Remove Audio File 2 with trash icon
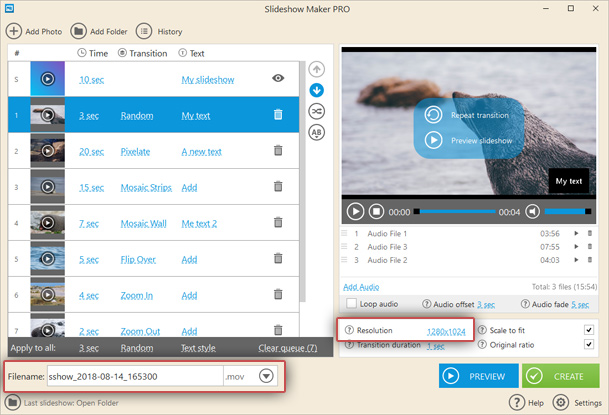The height and width of the screenshot is (415, 609). point(590,260)
